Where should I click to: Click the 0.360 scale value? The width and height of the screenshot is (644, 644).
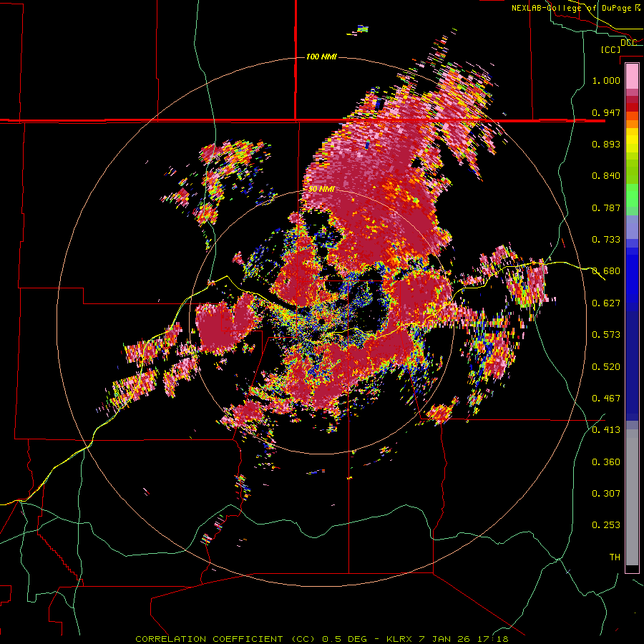[606, 462]
